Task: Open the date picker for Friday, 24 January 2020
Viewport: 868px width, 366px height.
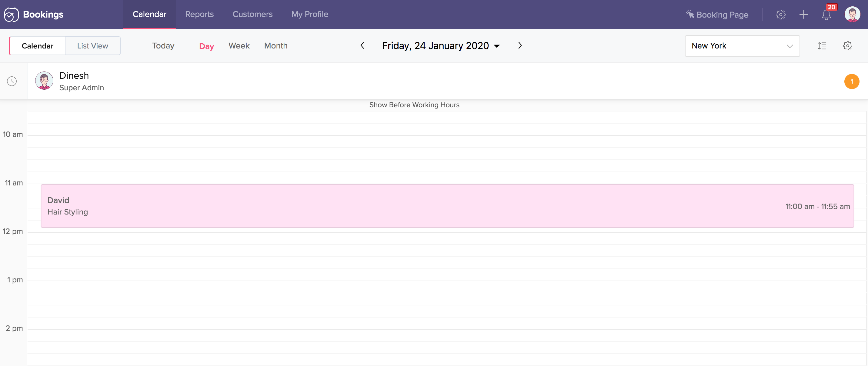Action: 440,46
